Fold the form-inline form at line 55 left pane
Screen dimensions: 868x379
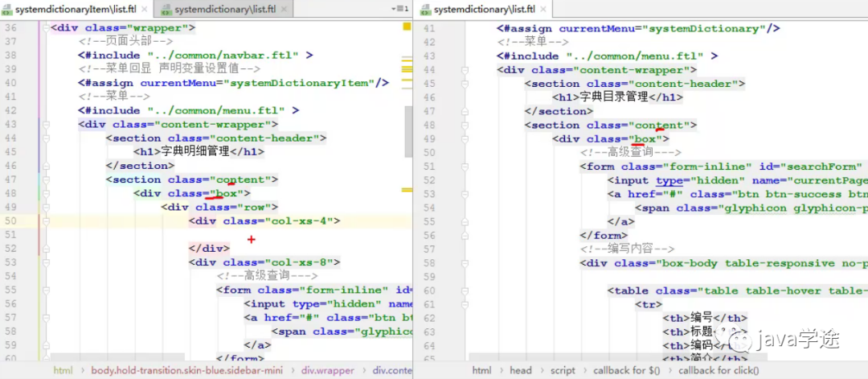(46, 290)
